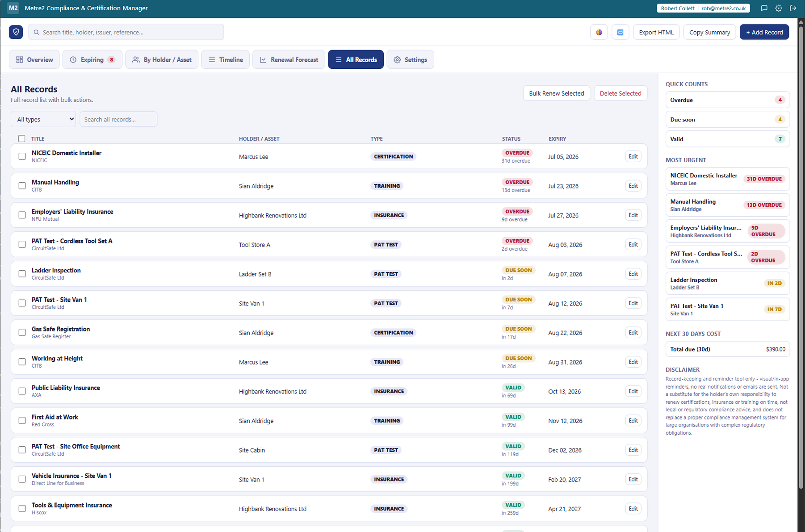The width and height of the screenshot is (805, 532).
Task: Click the EXPIRY column header
Action: (x=557, y=139)
